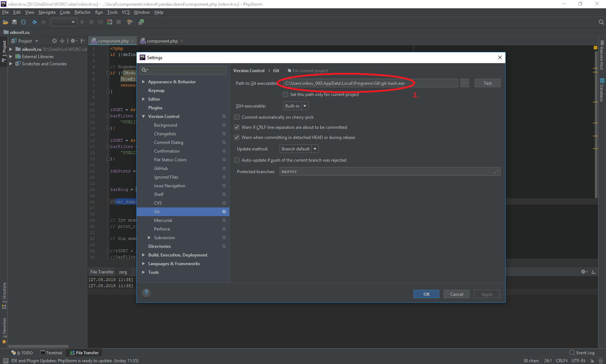
Task: Open the run configuration dropdown in toolbar
Action: click(65, 22)
